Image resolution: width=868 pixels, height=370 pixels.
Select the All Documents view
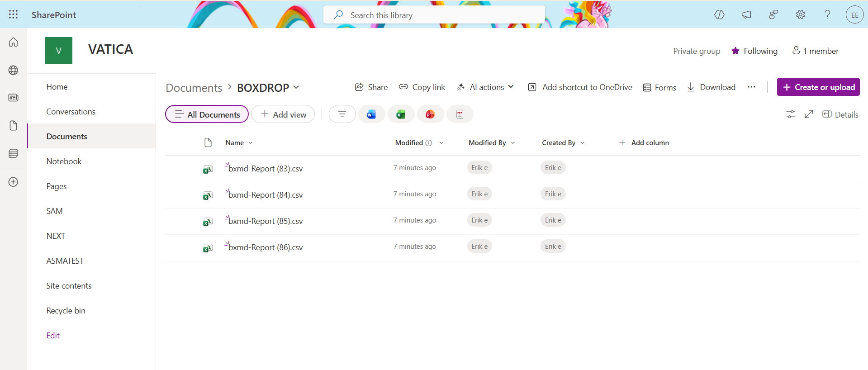point(207,114)
